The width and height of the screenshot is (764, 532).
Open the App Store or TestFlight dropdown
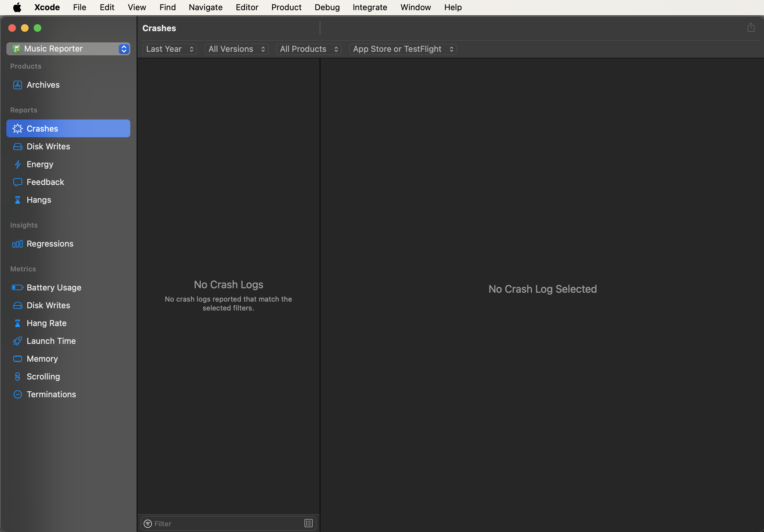point(403,49)
